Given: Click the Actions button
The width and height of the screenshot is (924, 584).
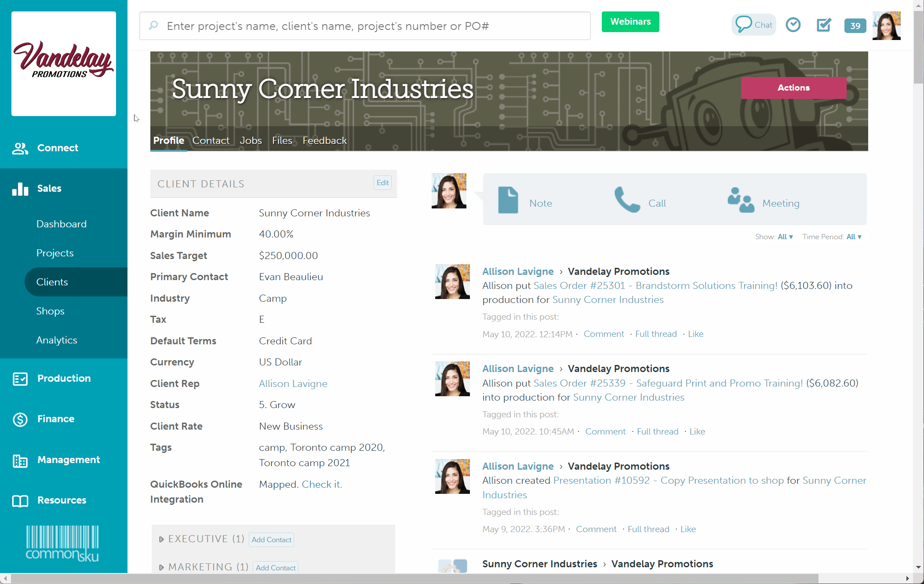Looking at the screenshot, I should (x=793, y=88).
